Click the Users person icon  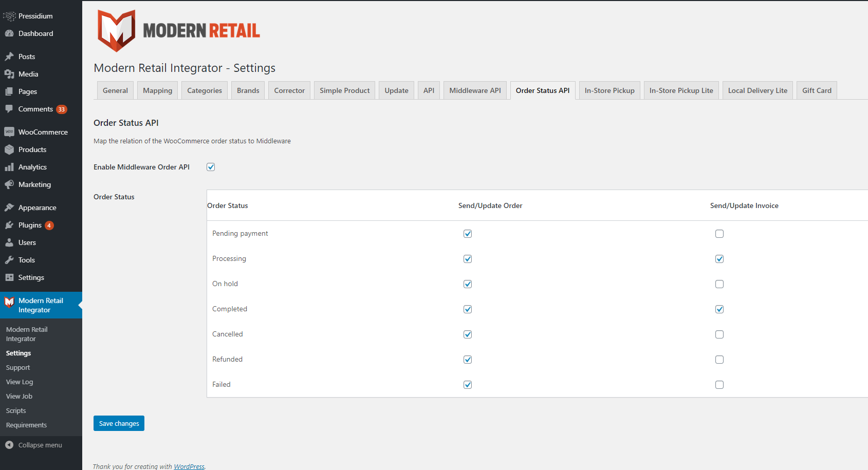pos(9,242)
